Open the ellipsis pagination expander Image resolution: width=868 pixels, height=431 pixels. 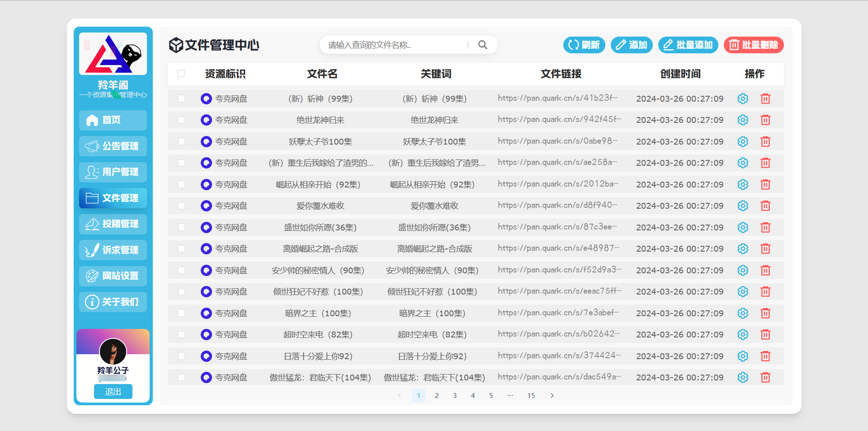pyautogui.click(x=510, y=395)
